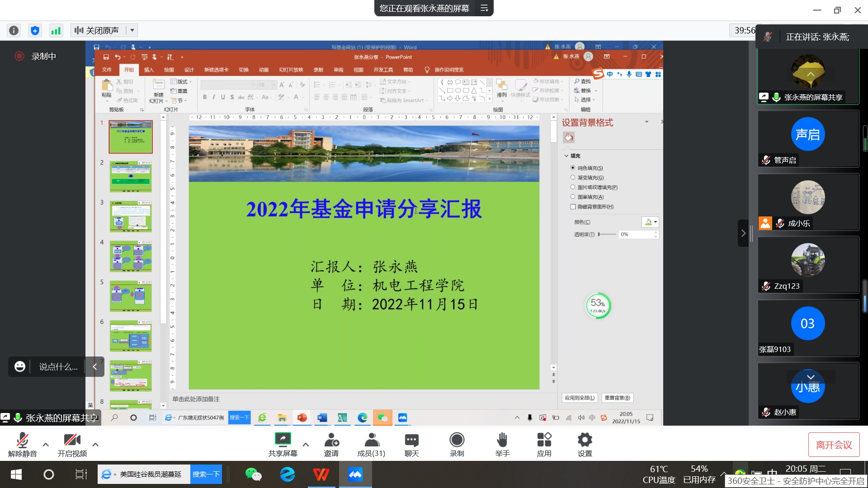Open the 成员(31) participants list
The image size is (868, 488).
pyautogui.click(x=371, y=440)
